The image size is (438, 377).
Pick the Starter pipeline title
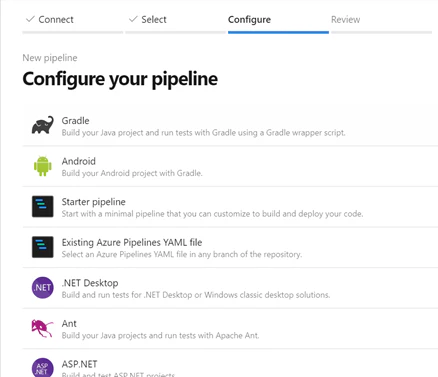click(94, 202)
